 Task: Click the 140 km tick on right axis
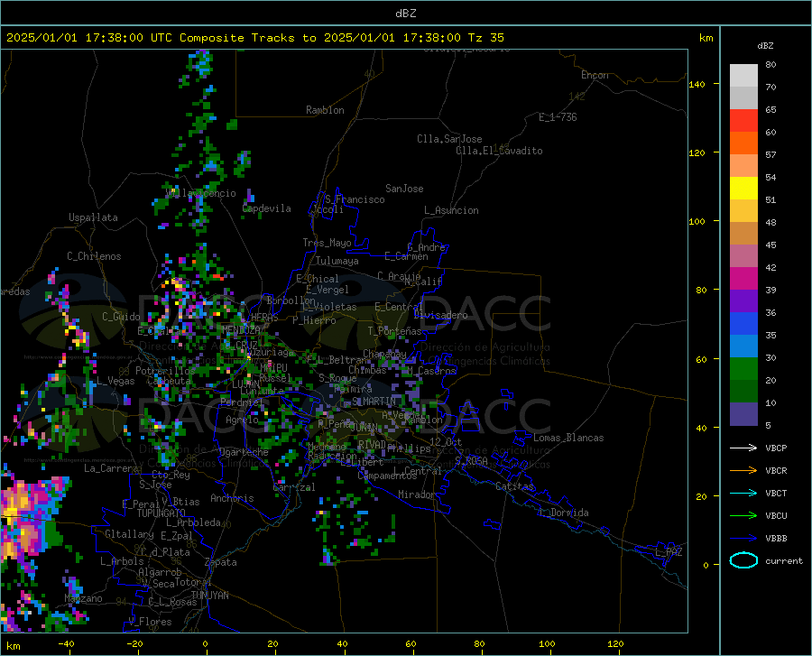(697, 84)
